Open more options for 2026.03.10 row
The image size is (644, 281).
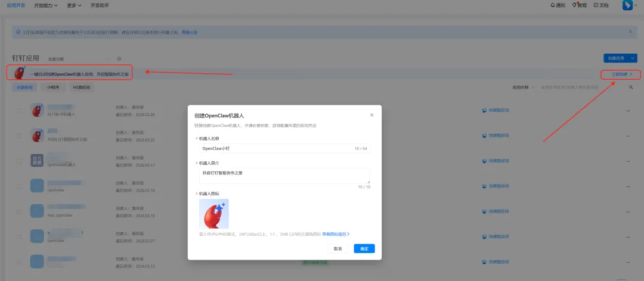(x=628, y=186)
